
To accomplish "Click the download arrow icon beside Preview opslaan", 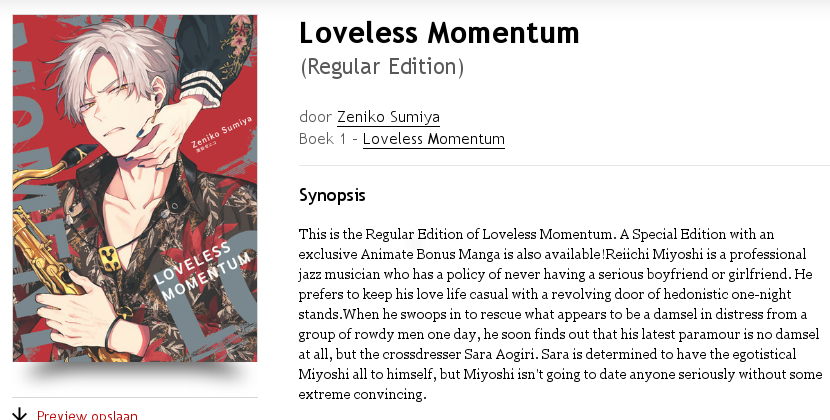I will pos(20,414).
